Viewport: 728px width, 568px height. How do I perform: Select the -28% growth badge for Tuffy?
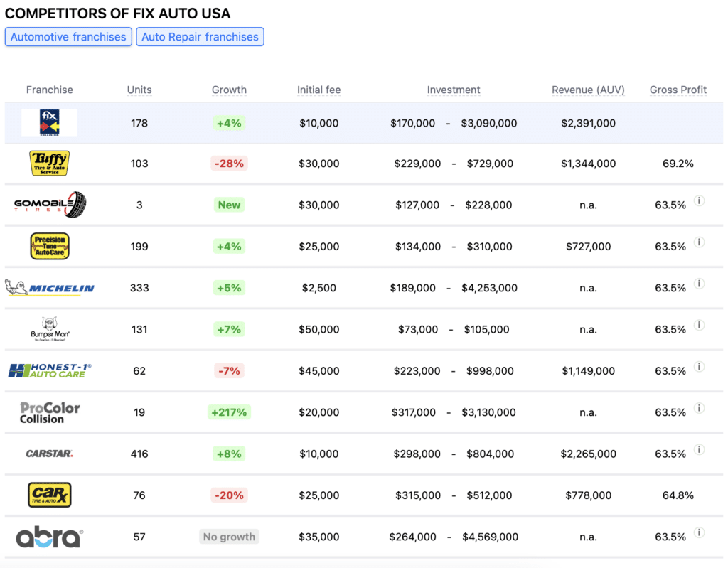coord(229,164)
